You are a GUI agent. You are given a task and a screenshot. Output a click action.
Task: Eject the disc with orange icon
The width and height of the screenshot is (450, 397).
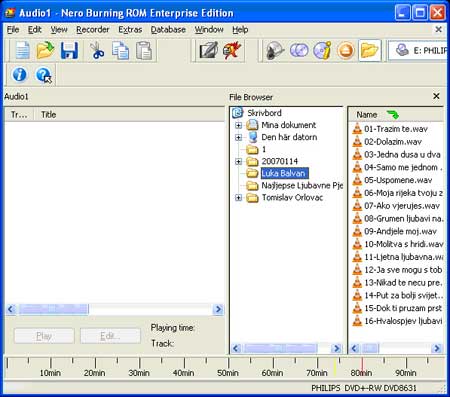pyautogui.click(x=345, y=51)
